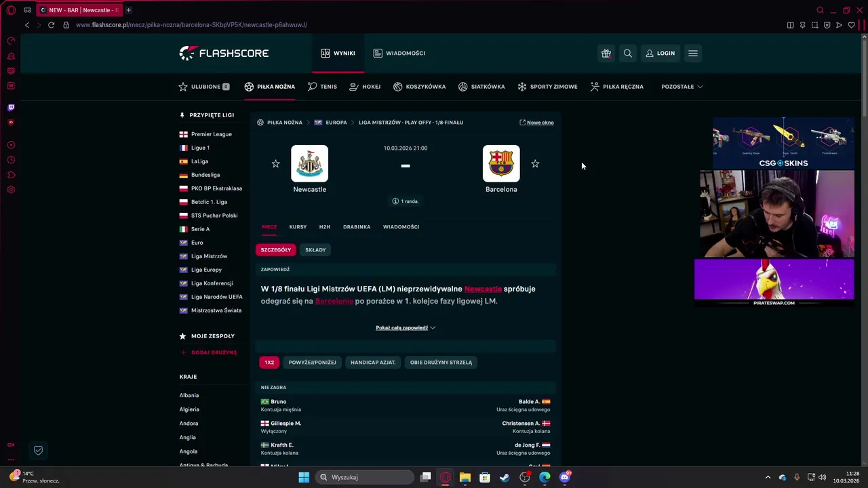This screenshot has width=868, height=488.
Task: Open new browser tab with plus
Action: (x=128, y=10)
